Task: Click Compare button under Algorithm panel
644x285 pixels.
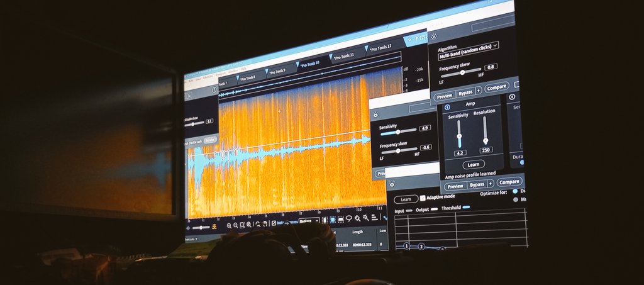Action: click(x=497, y=87)
